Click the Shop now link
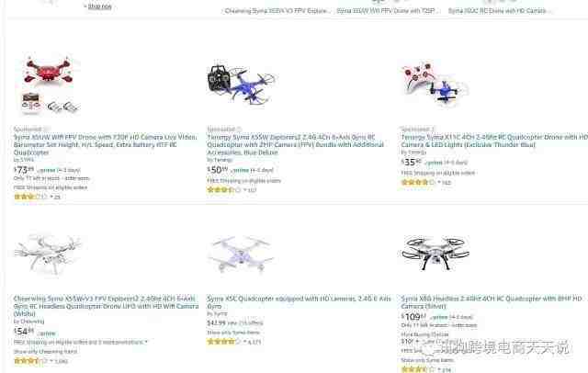 tap(99, 6)
